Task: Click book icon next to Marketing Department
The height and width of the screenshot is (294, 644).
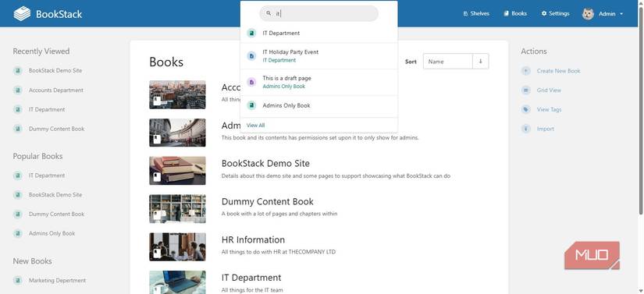Action: point(18,281)
